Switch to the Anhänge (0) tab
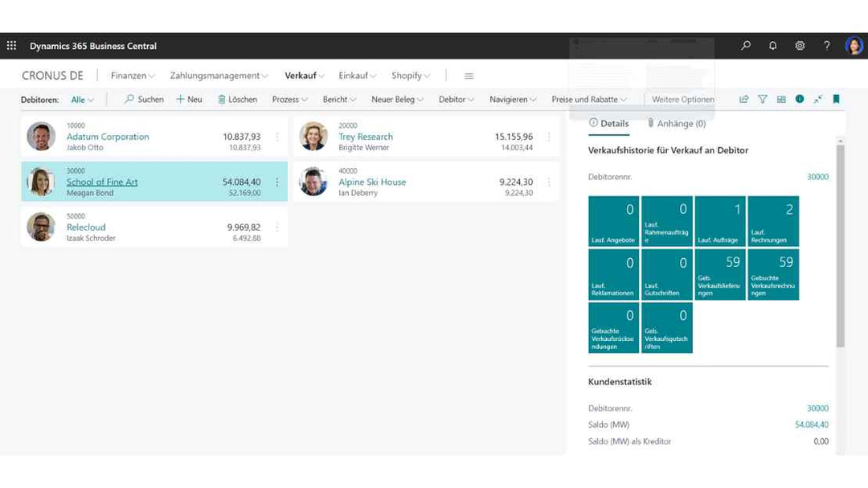This screenshot has height=488, width=868. (676, 124)
